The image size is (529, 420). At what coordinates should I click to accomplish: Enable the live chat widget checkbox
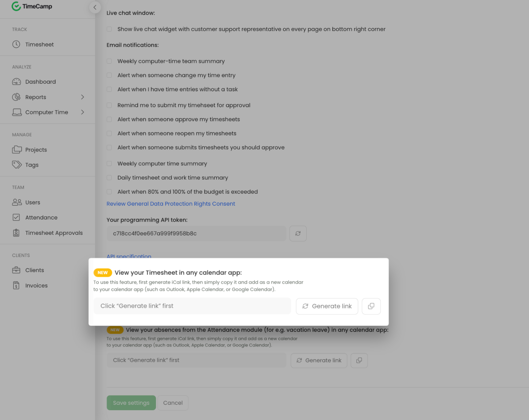[109, 29]
